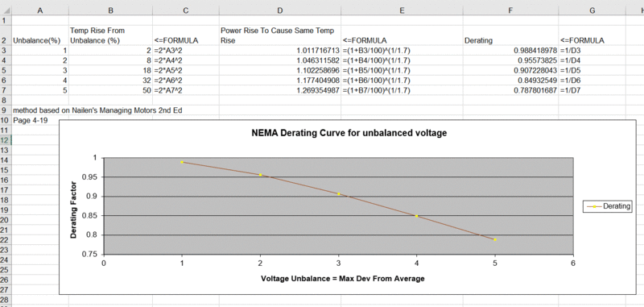Select chart title 'NEMA Derating Curve for unbalanced voltage'

[349, 133]
